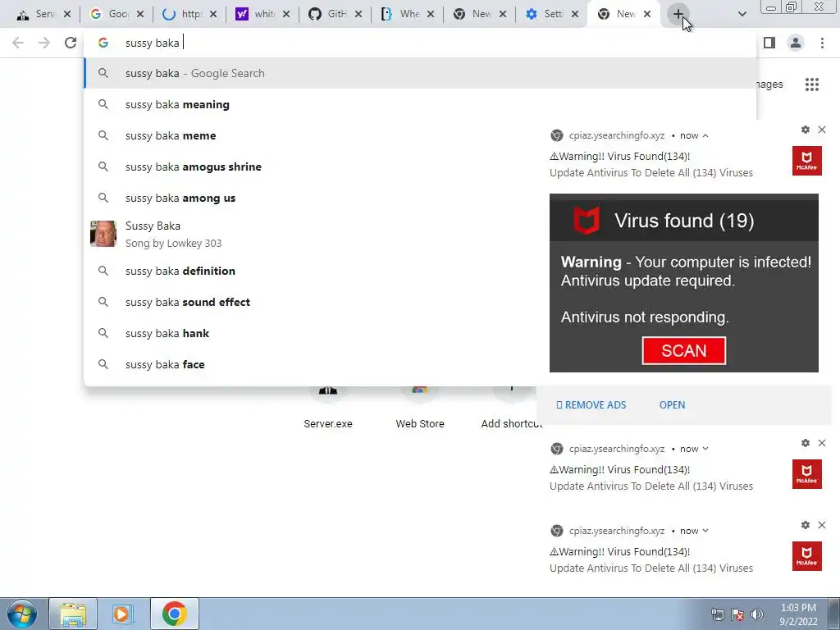This screenshot has height=630, width=840.
Task: Open the tab search dropdown arrow
Action: [x=742, y=14]
